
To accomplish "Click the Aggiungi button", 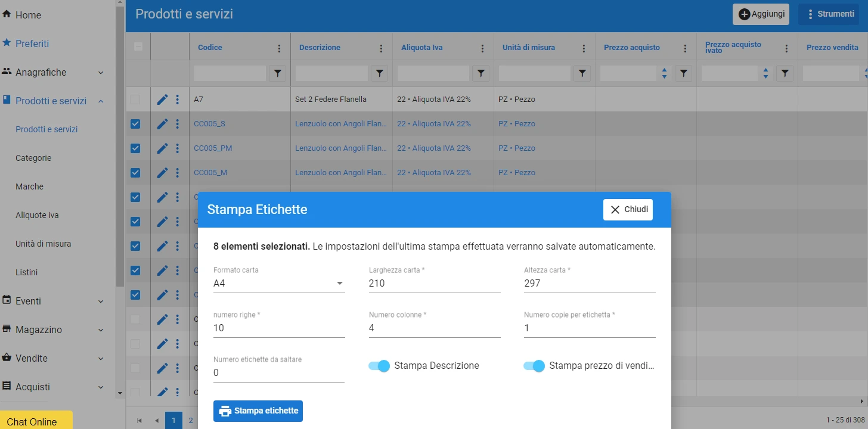I will point(761,14).
